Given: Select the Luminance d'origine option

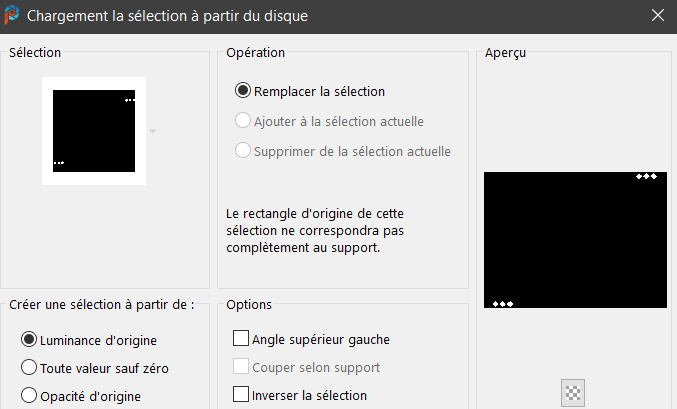Looking at the screenshot, I should [x=29, y=340].
